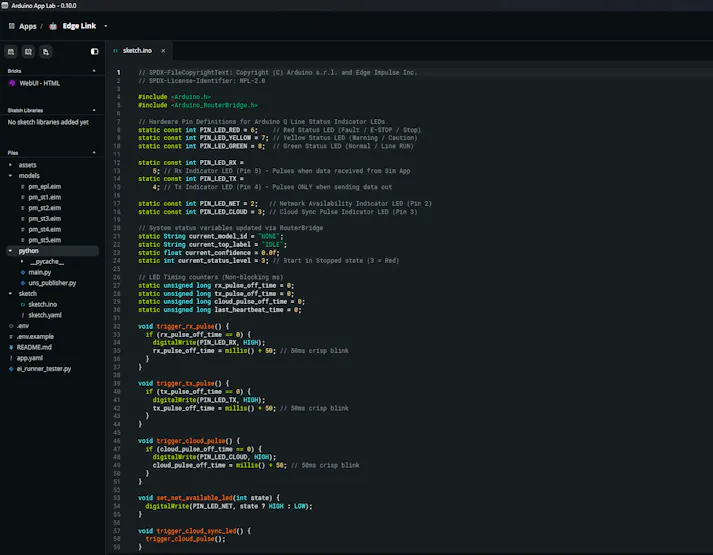Click the Edge Link robot app icon
713x555 pixels.
[x=53, y=26]
